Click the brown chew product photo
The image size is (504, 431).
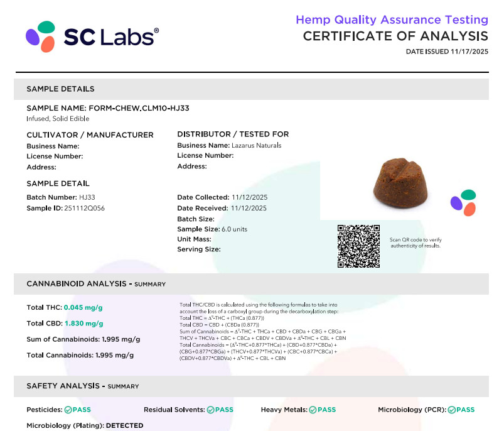(401, 183)
